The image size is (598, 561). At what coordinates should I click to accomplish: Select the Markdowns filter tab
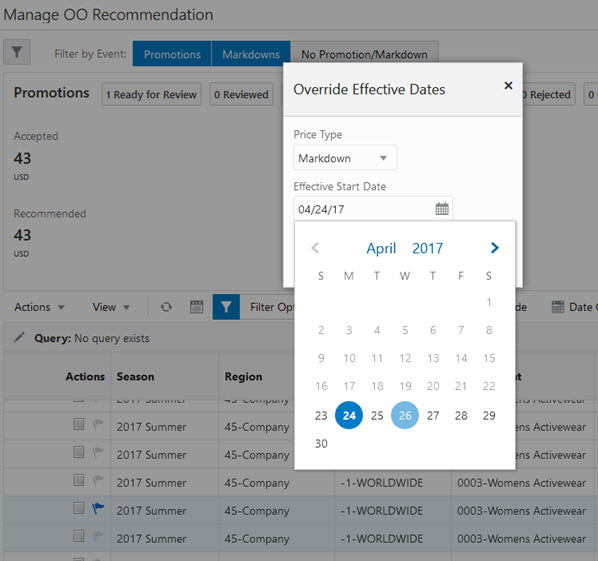251,54
